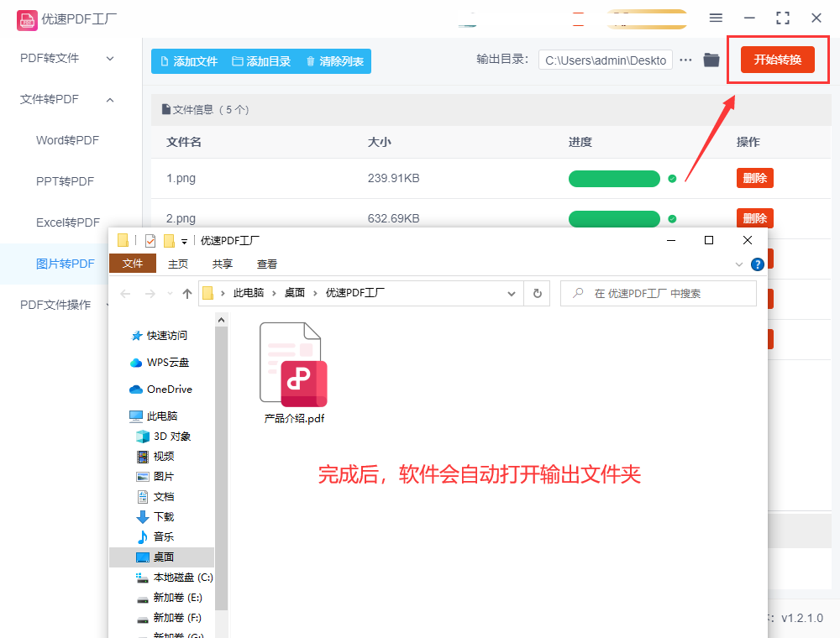Delete 2.png with 删除 button
840x638 pixels.
(x=755, y=217)
